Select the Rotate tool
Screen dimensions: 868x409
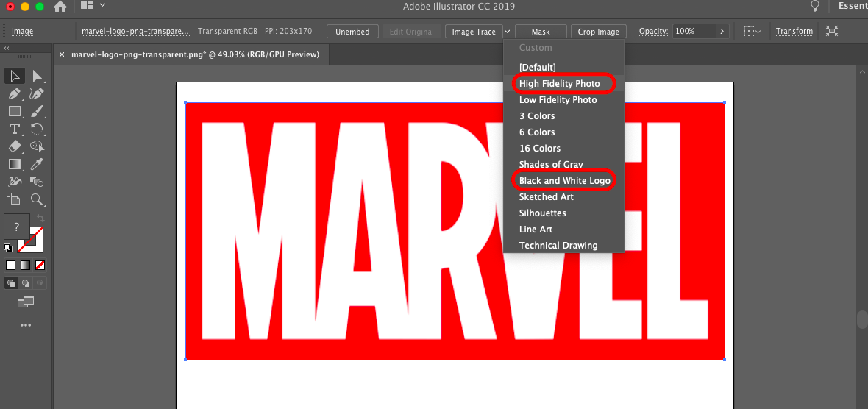[x=37, y=129]
